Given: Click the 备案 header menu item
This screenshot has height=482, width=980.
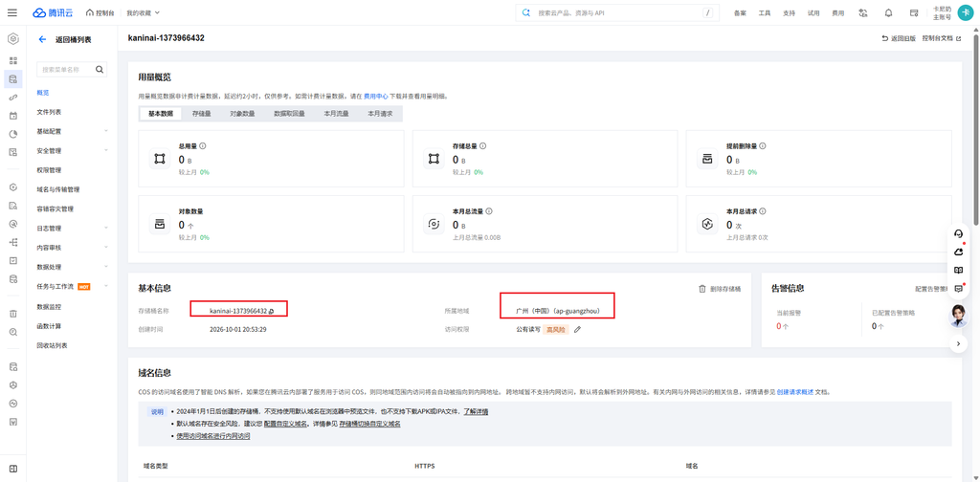Looking at the screenshot, I should pos(740,12).
